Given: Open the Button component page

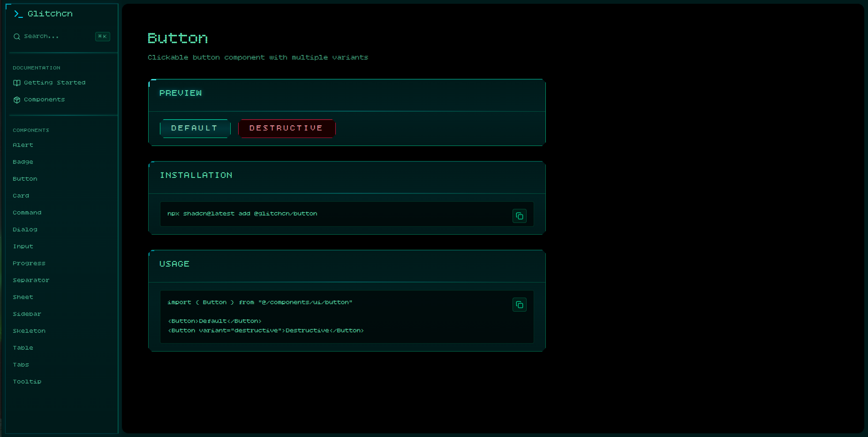Looking at the screenshot, I should point(25,179).
